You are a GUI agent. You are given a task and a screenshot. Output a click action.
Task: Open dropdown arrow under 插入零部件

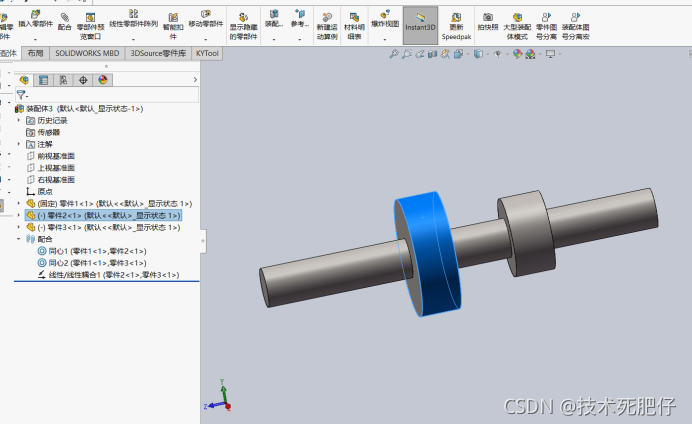[x=35, y=39]
